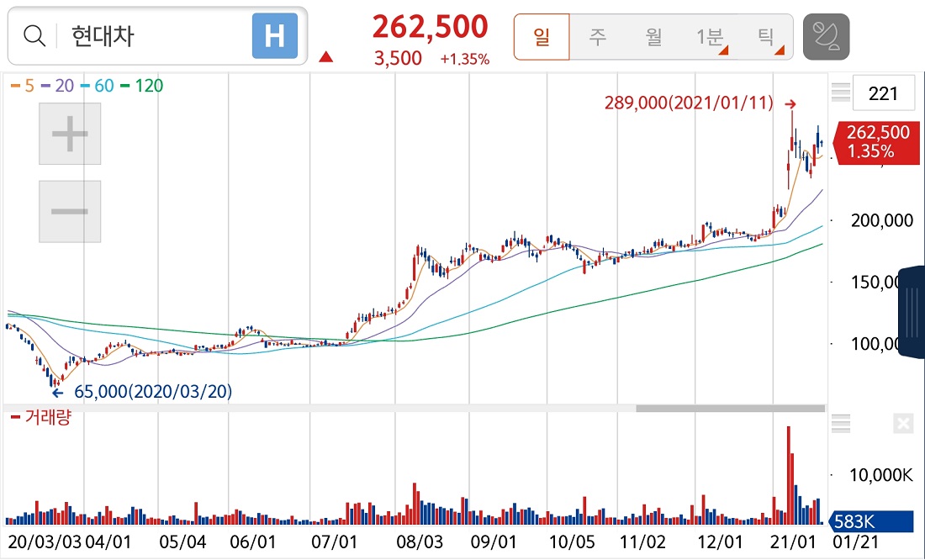The width and height of the screenshot is (925, 560).
Task: Tap the horizontal chart scrollbar thumb
Action: [730, 409]
